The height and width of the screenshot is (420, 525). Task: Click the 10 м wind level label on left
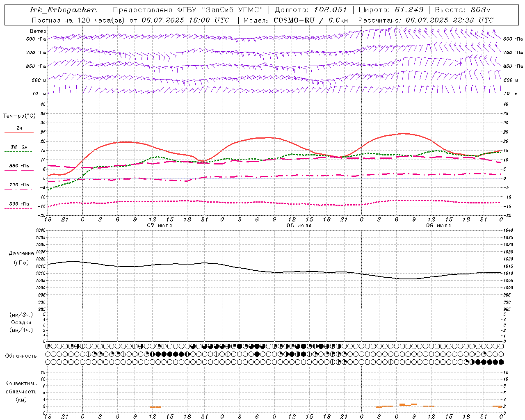39,94
